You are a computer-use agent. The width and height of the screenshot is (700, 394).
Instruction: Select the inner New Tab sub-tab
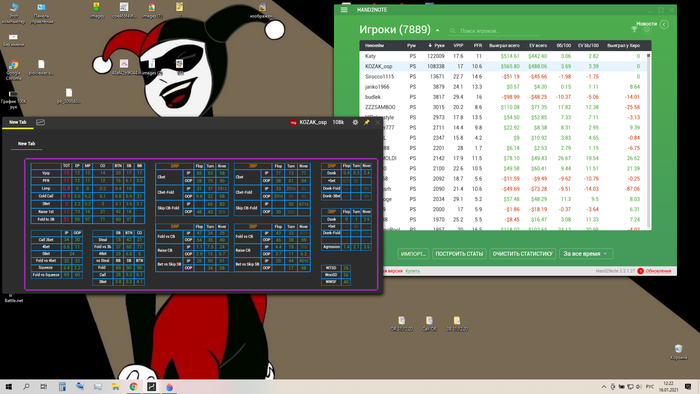point(26,144)
